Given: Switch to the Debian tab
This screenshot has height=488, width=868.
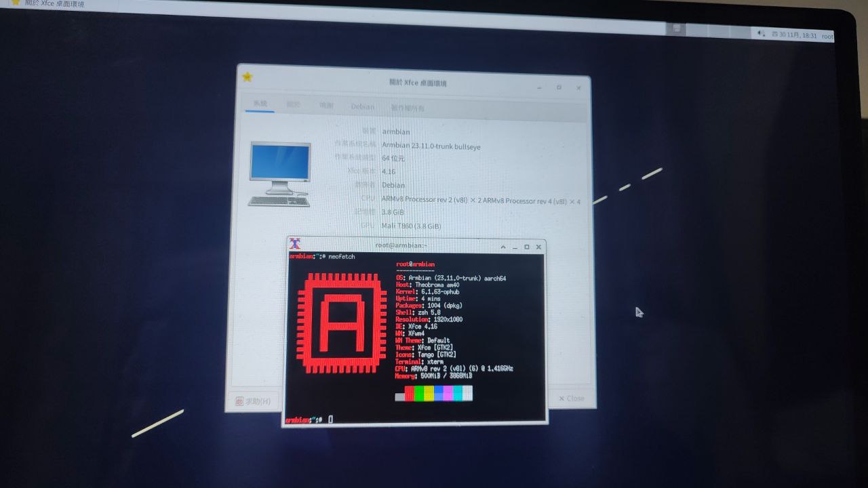Looking at the screenshot, I should coord(363,106).
